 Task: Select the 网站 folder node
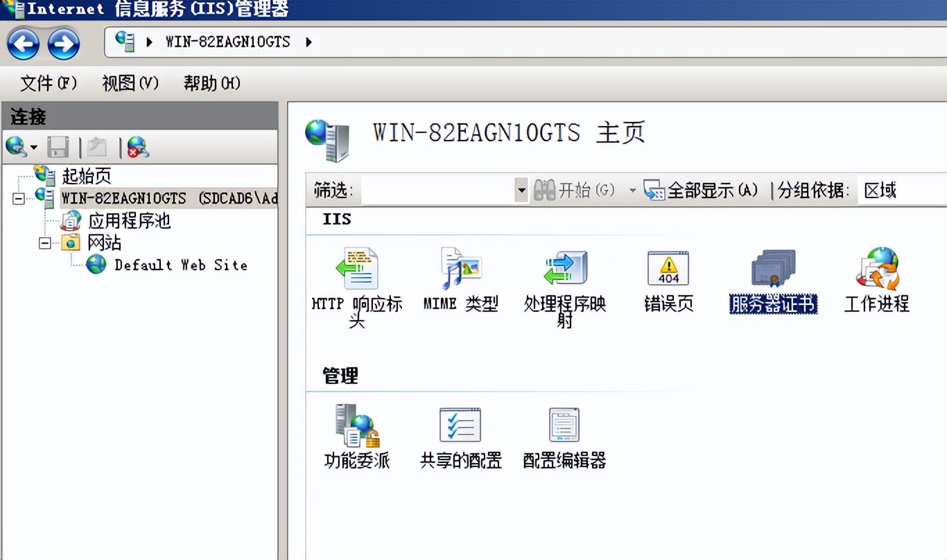tap(104, 243)
